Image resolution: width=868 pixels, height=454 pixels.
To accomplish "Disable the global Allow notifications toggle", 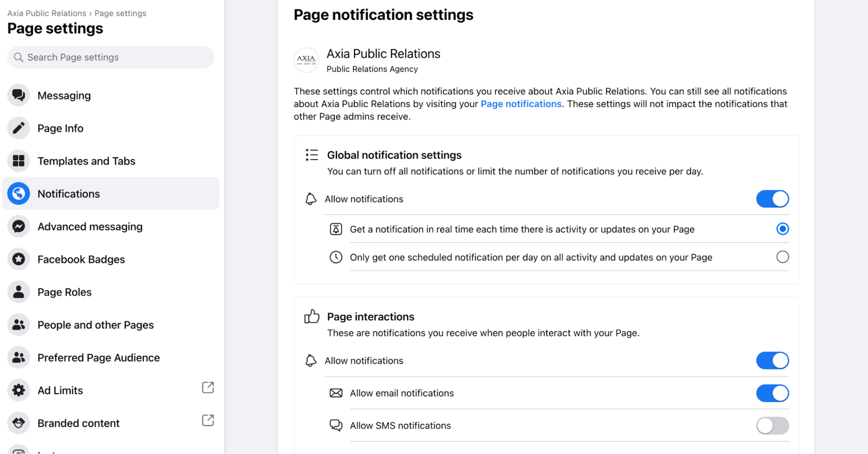I will tap(772, 199).
